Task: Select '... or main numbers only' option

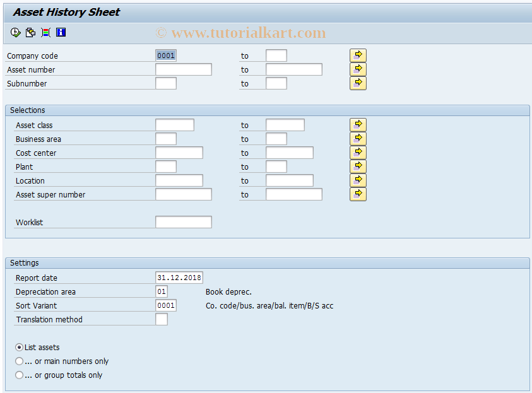Action: click(20, 361)
